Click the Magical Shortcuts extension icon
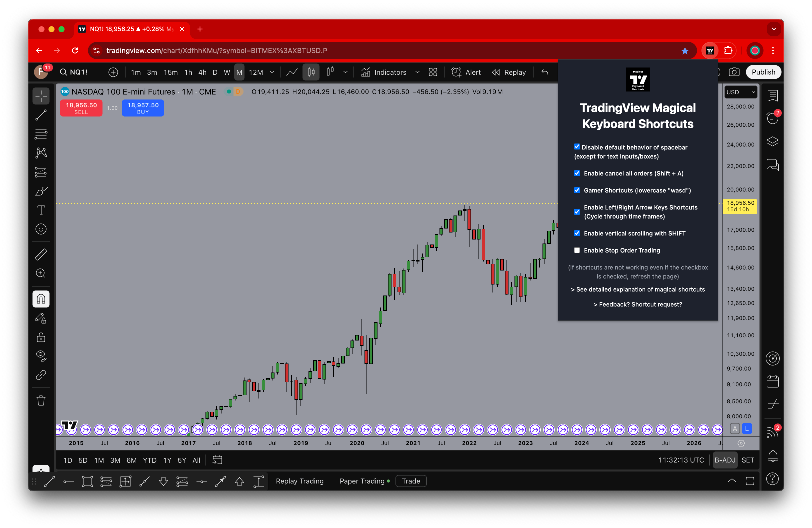The width and height of the screenshot is (812, 528). (x=710, y=50)
